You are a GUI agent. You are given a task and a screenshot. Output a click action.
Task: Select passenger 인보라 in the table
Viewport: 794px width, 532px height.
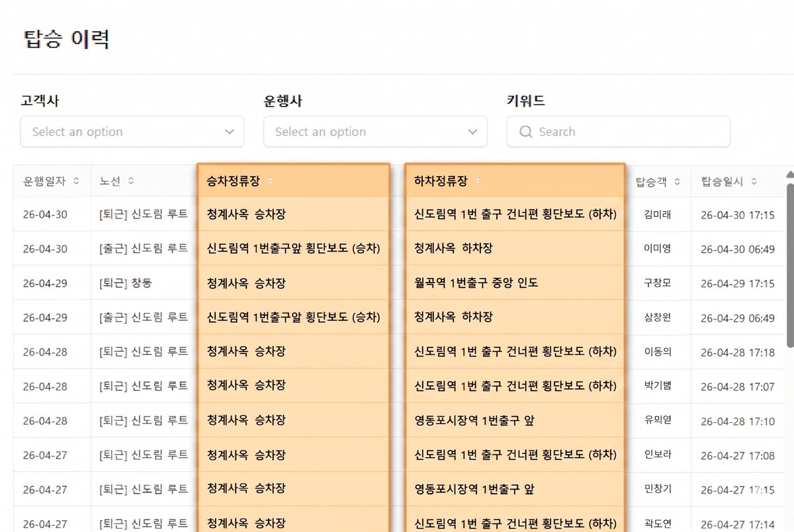[657, 455]
